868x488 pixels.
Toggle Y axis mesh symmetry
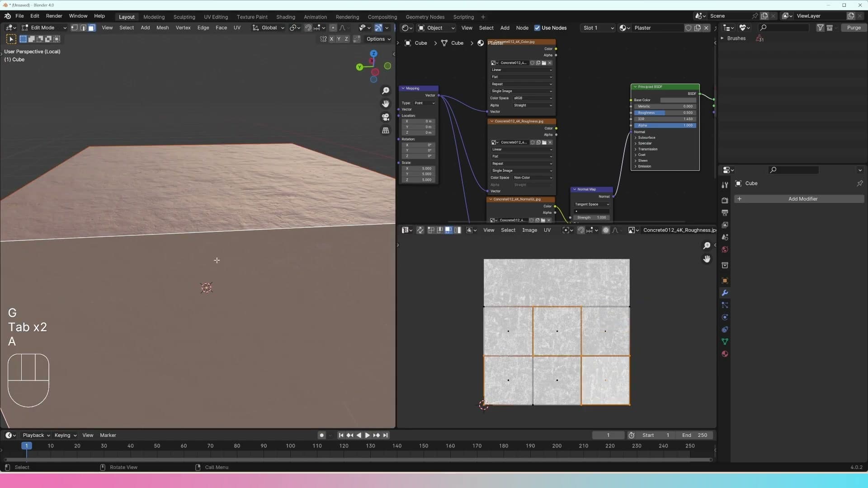[339, 39]
